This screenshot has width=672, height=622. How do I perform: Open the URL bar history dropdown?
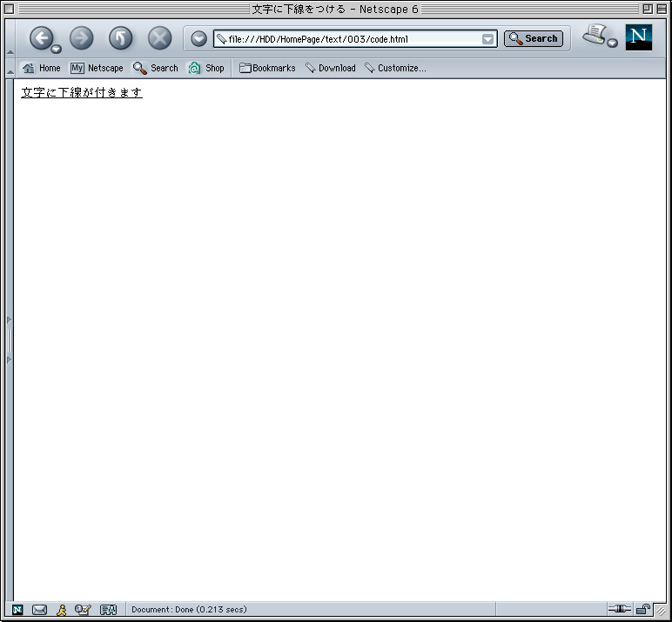(x=488, y=39)
